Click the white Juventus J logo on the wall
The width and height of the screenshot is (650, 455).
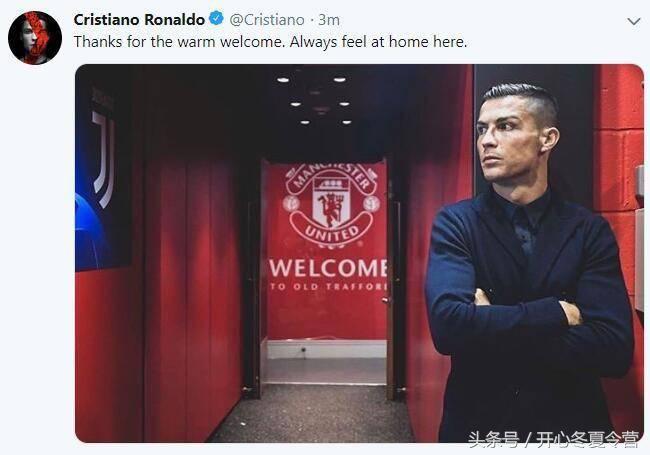[103, 159]
